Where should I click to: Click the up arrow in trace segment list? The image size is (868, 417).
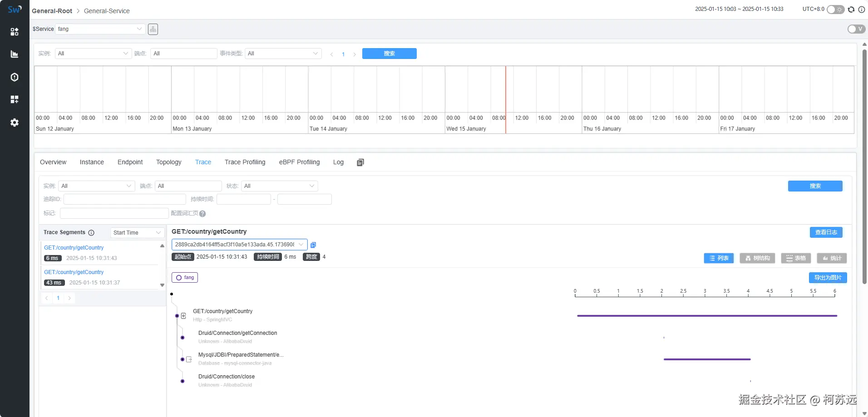pyautogui.click(x=162, y=246)
